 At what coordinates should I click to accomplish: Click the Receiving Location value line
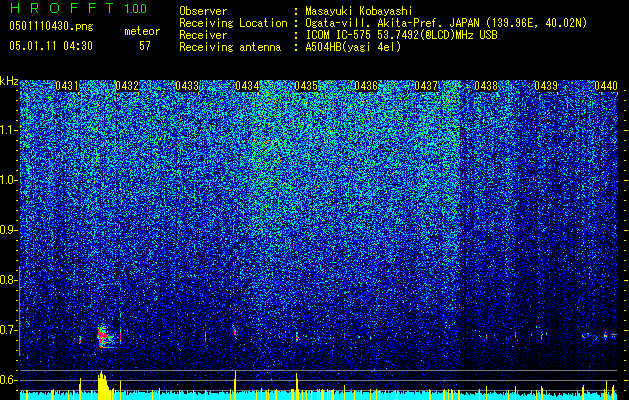point(446,23)
